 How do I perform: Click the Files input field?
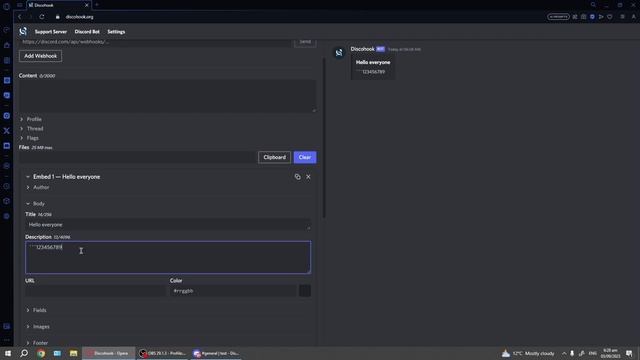tap(137, 157)
